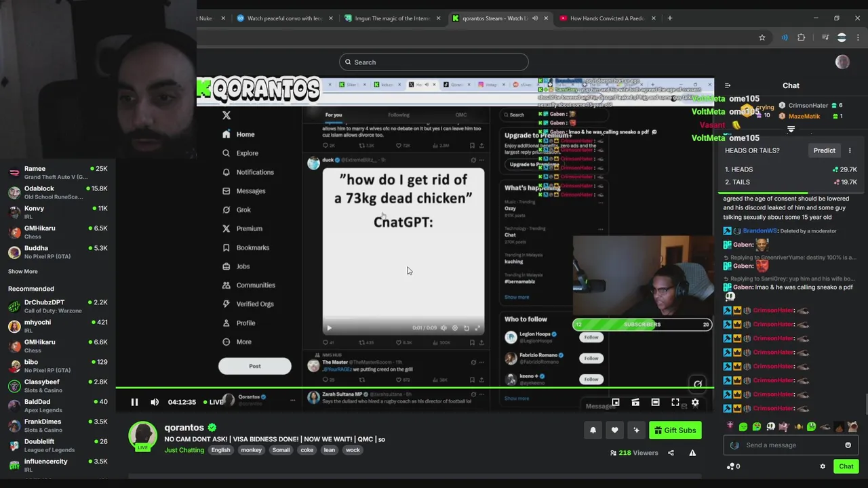Select the English stream tag

pos(220,450)
